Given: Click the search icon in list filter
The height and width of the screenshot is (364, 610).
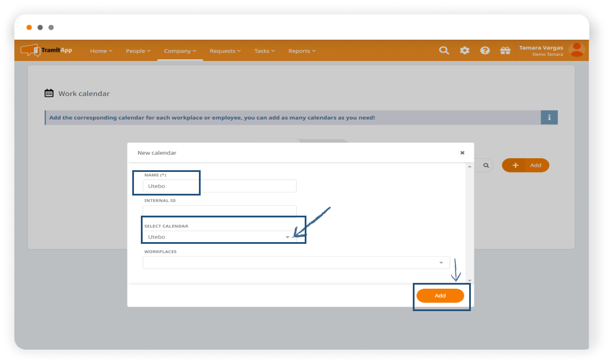Looking at the screenshot, I should [486, 166].
